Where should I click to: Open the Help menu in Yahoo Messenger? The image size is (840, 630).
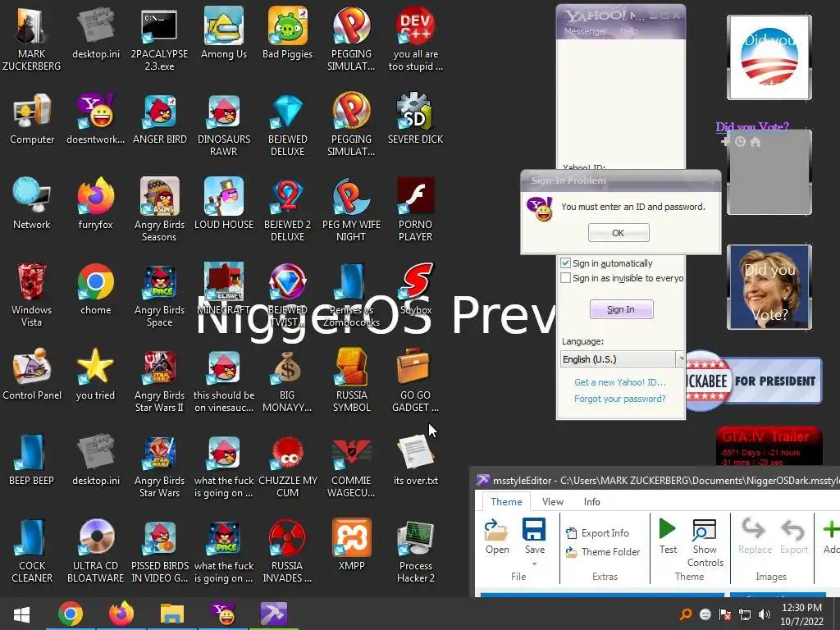(x=628, y=31)
